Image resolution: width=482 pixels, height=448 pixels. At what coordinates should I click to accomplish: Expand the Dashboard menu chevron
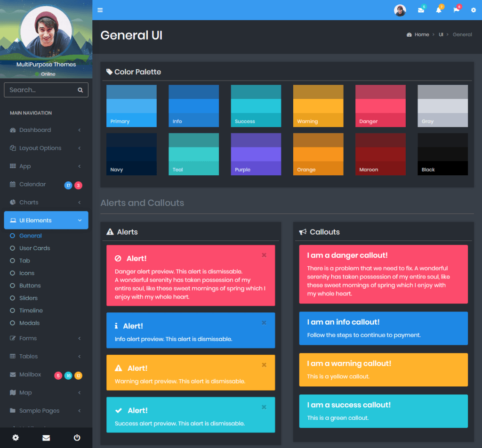tap(79, 130)
